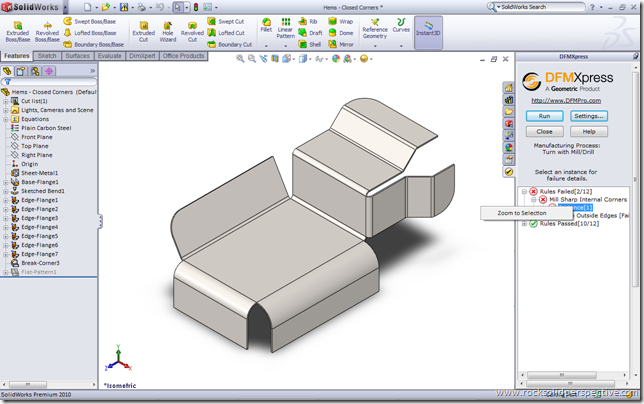Expand Lights, Cameras and Scene node
Viewport: 644px width, 404px height.
tap(5, 110)
